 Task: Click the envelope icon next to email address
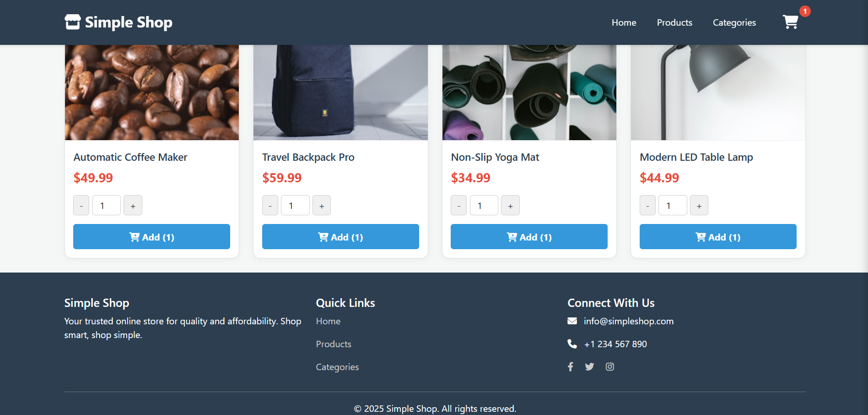[x=572, y=321]
